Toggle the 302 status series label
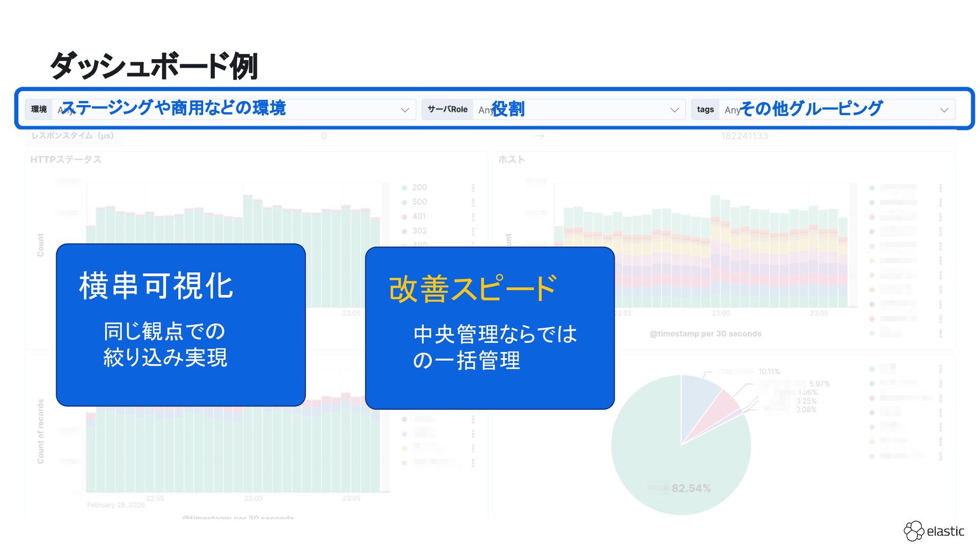The width and height of the screenshot is (980, 551). pyautogui.click(x=420, y=231)
